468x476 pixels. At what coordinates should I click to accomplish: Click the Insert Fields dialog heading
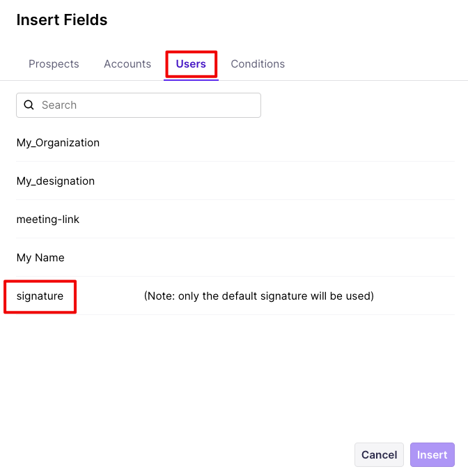pyautogui.click(x=62, y=20)
